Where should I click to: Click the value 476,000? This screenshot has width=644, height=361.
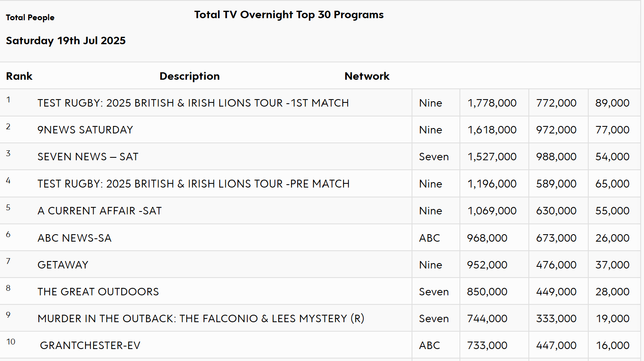tap(556, 265)
